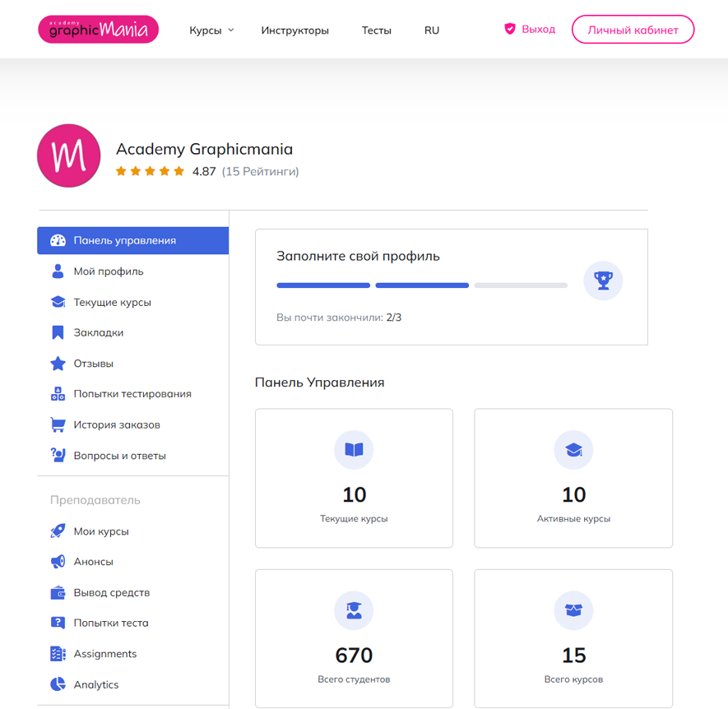Click the Личный кабинет button
This screenshot has height=709, width=728.
pos(633,30)
